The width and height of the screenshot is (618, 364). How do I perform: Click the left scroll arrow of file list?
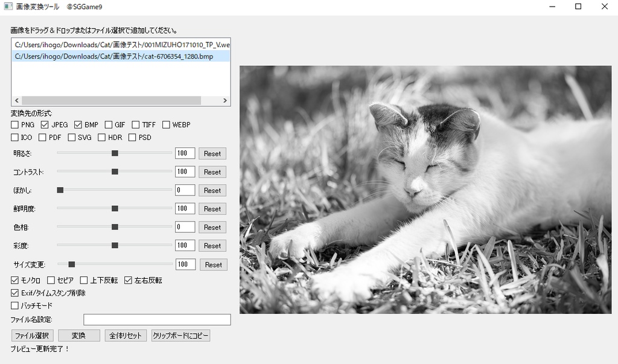[x=16, y=101]
